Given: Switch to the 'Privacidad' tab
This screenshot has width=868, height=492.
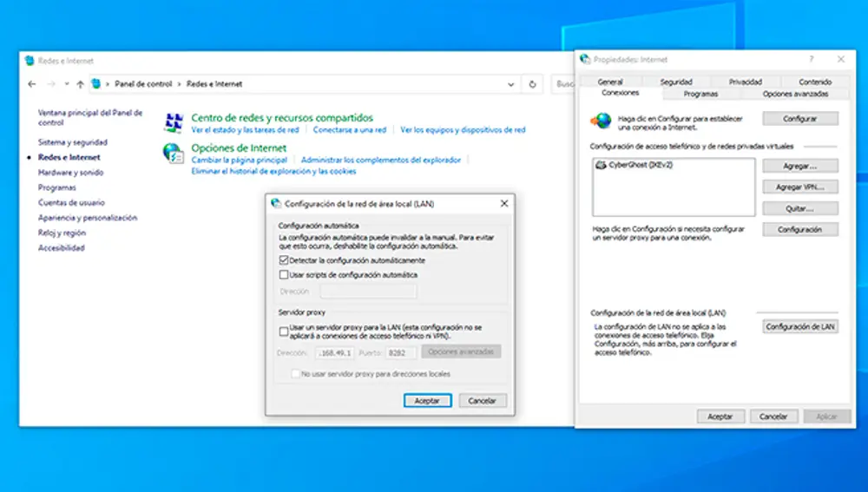Looking at the screenshot, I should [745, 82].
